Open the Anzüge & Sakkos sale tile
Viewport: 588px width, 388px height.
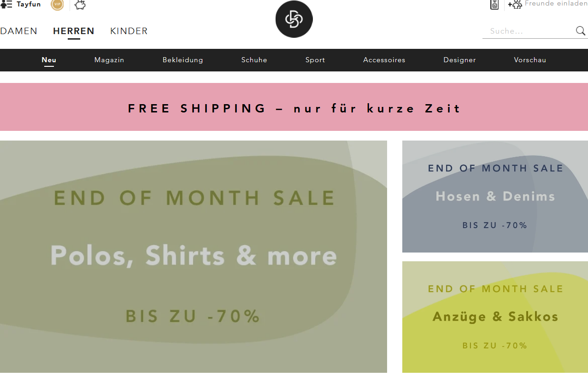click(495, 317)
